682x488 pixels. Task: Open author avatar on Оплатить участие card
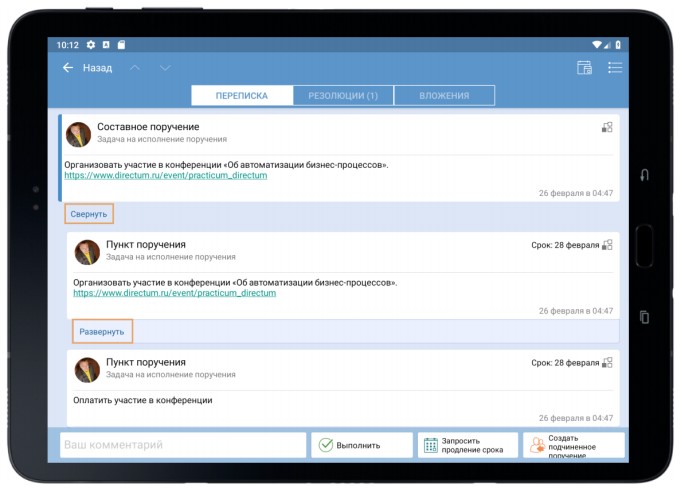click(x=87, y=370)
